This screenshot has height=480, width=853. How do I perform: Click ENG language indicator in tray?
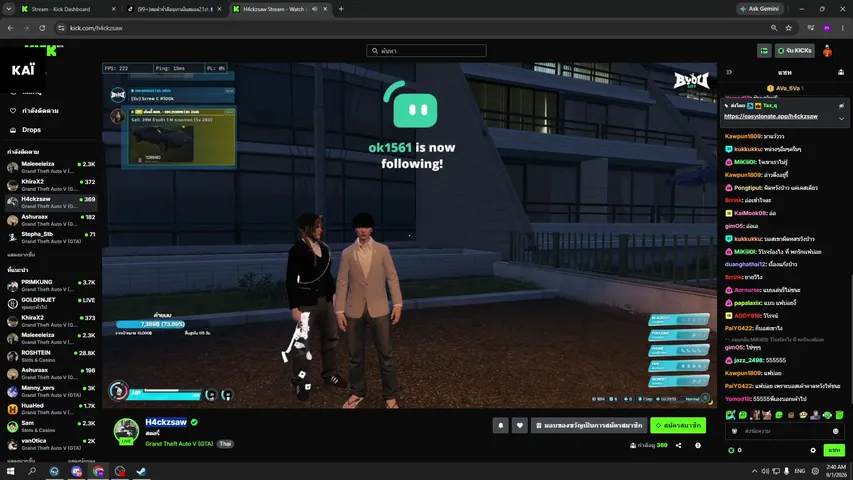799,471
